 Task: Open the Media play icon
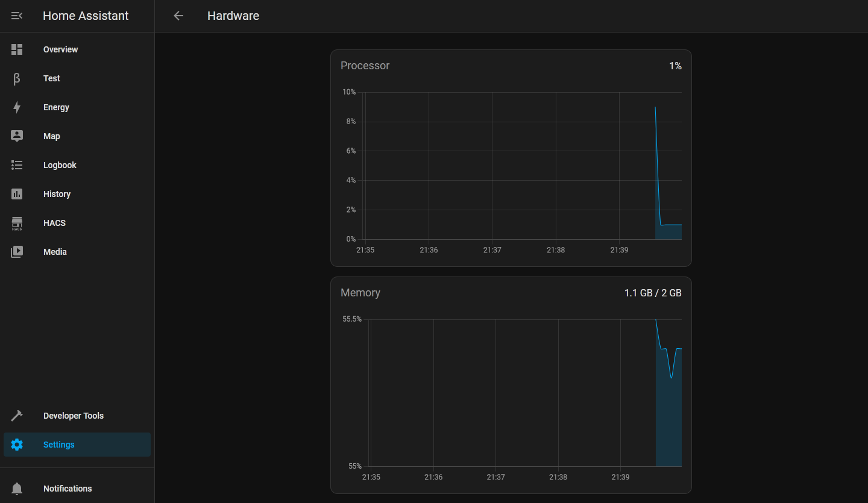point(17,252)
